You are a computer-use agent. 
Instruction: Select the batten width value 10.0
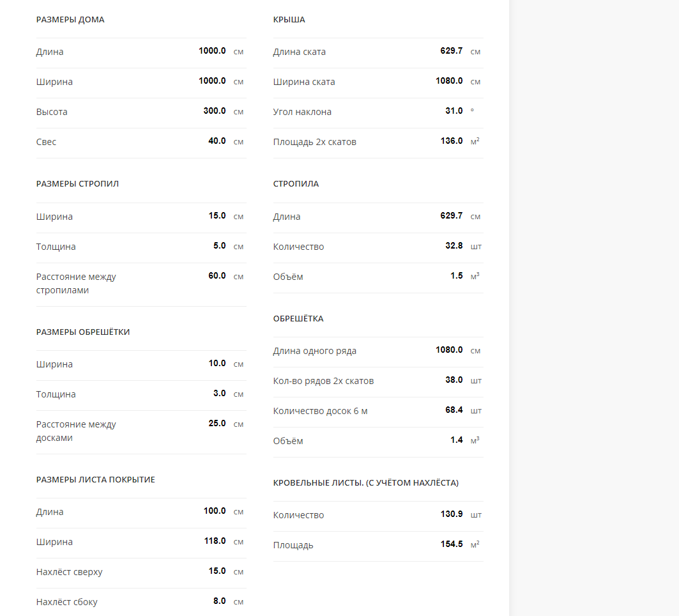click(x=217, y=364)
